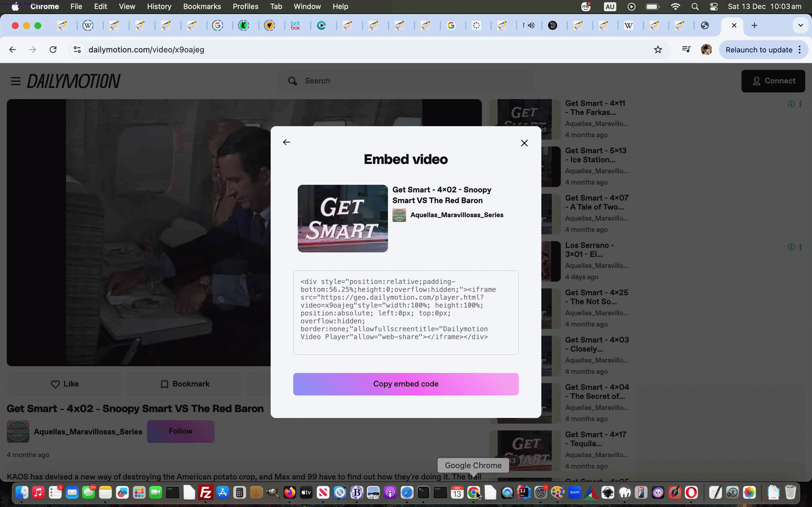Open the History menu
The image size is (812, 507).
(x=159, y=6)
